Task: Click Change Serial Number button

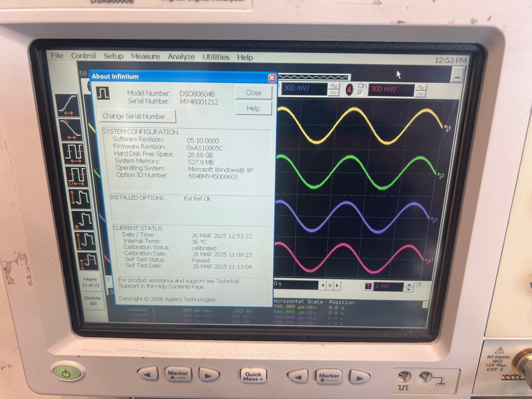Action: 137,116
